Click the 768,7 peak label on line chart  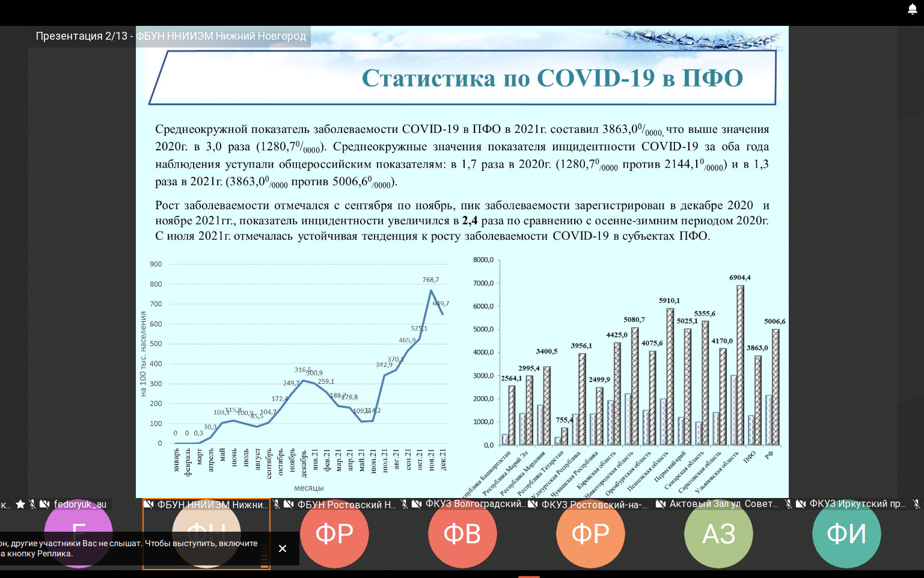pos(430,280)
